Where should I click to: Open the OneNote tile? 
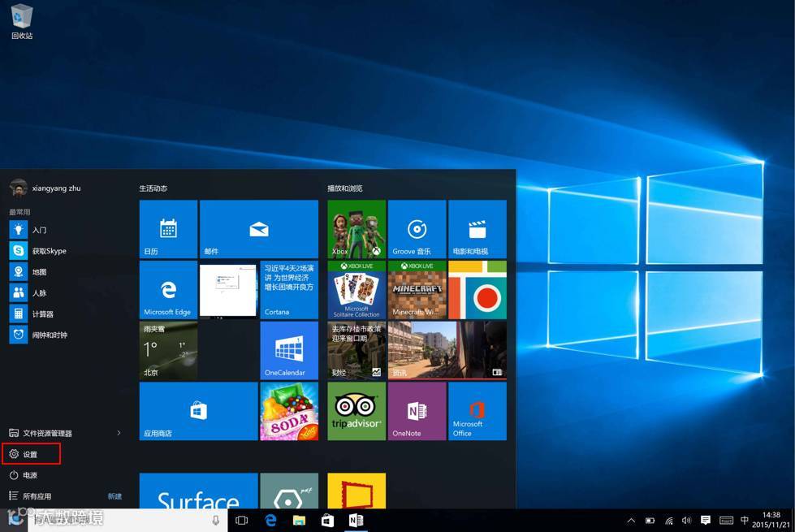(417, 411)
